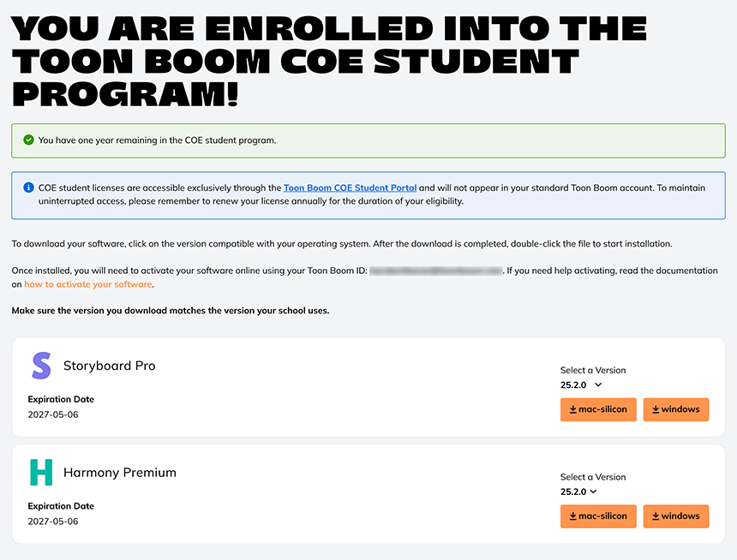Click the blurred Toon Boom ID email
This screenshot has height=560, width=737.
pyautogui.click(x=435, y=271)
